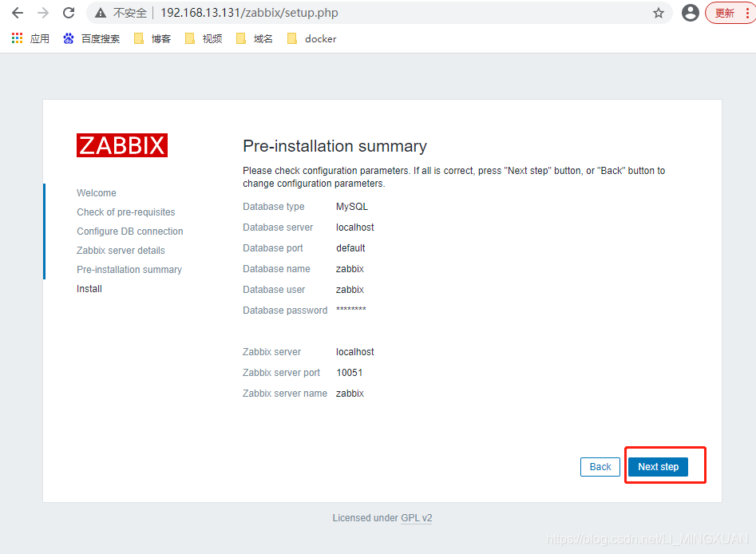Click the Database server localhost value

[x=355, y=227]
